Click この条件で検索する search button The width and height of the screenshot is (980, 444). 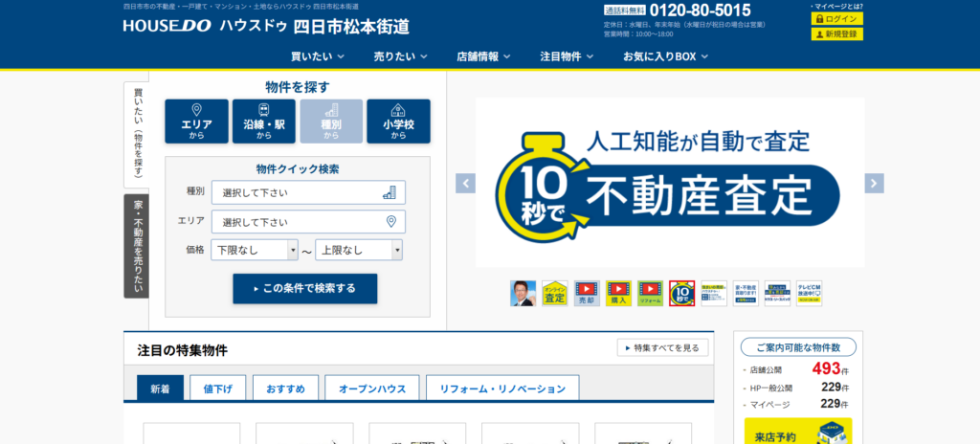point(305,288)
